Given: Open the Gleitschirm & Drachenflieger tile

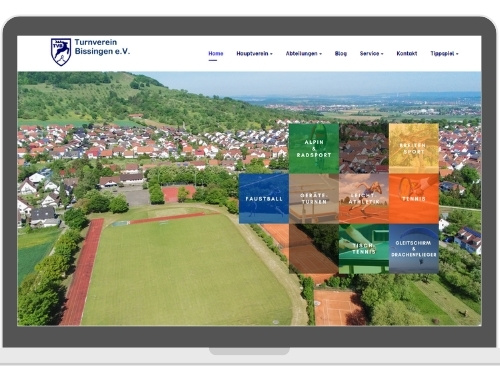Looking at the screenshot, I should click(414, 249).
